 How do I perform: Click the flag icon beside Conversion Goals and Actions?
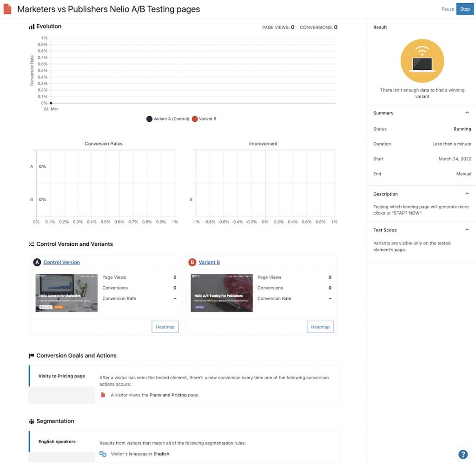click(32, 355)
